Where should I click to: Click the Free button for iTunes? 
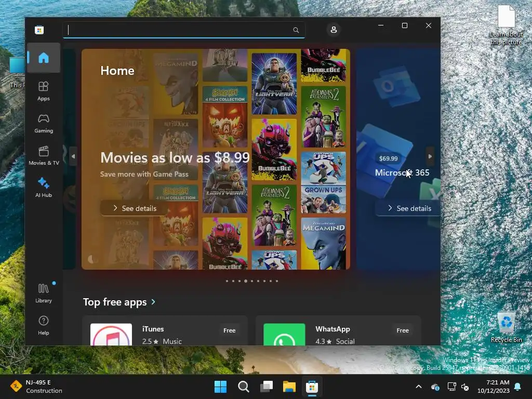pyautogui.click(x=229, y=330)
